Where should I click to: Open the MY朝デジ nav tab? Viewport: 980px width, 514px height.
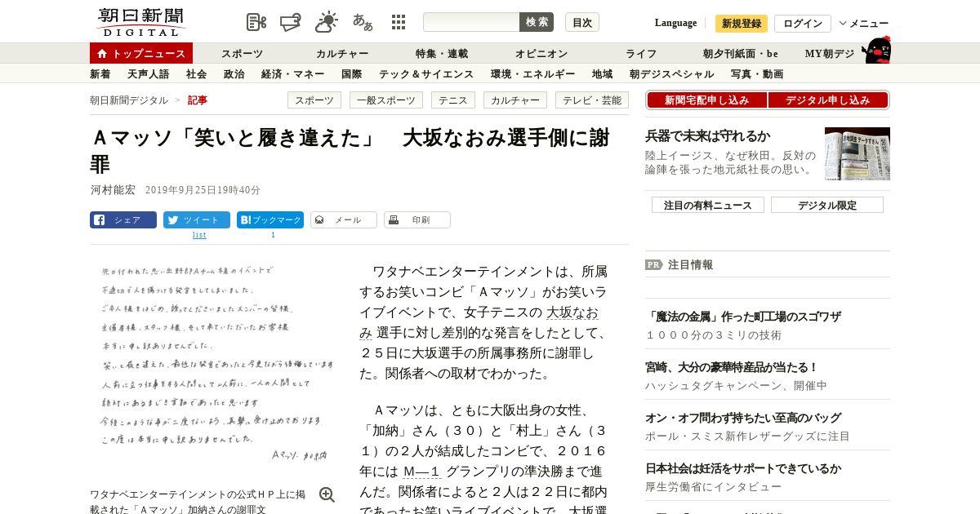pyautogui.click(x=830, y=53)
